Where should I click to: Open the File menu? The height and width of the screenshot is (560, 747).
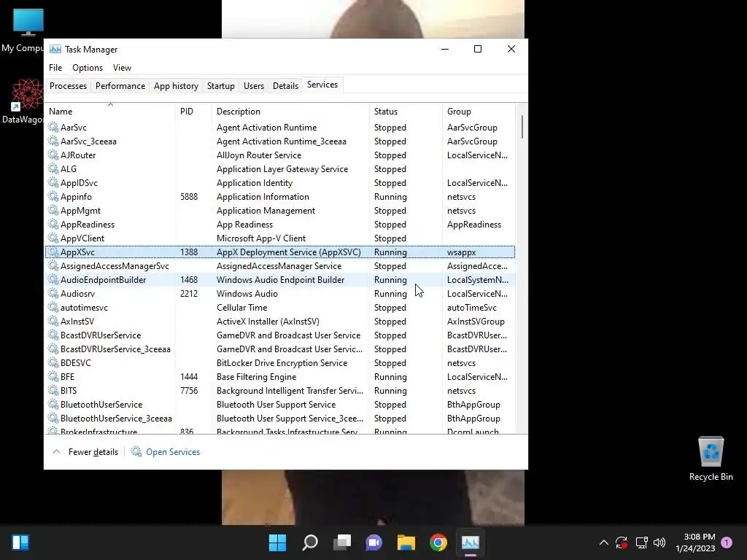click(55, 68)
